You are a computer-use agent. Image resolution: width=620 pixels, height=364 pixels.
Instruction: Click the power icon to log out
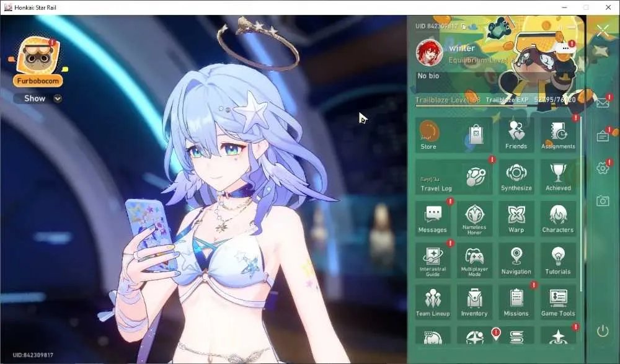[603, 331]
